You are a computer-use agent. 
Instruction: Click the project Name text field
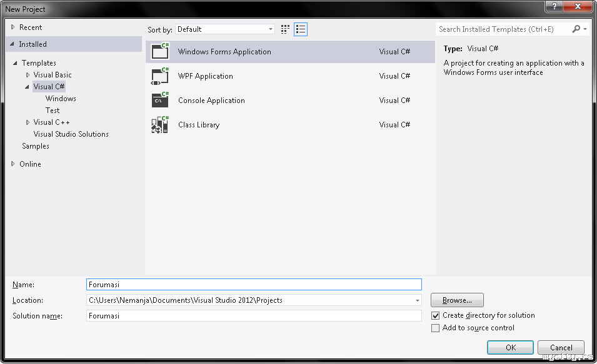254,285
